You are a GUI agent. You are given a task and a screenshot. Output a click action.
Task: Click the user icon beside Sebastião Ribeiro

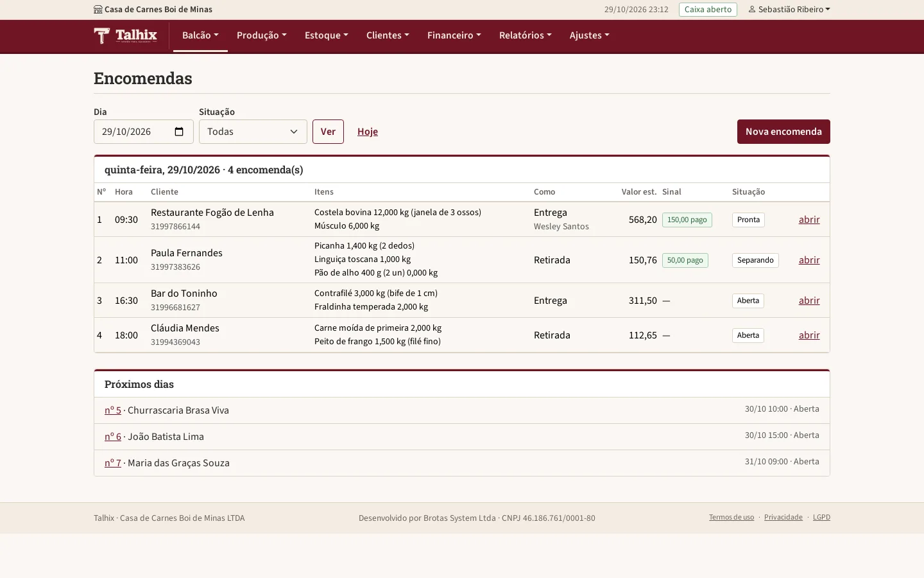(752, 10)
